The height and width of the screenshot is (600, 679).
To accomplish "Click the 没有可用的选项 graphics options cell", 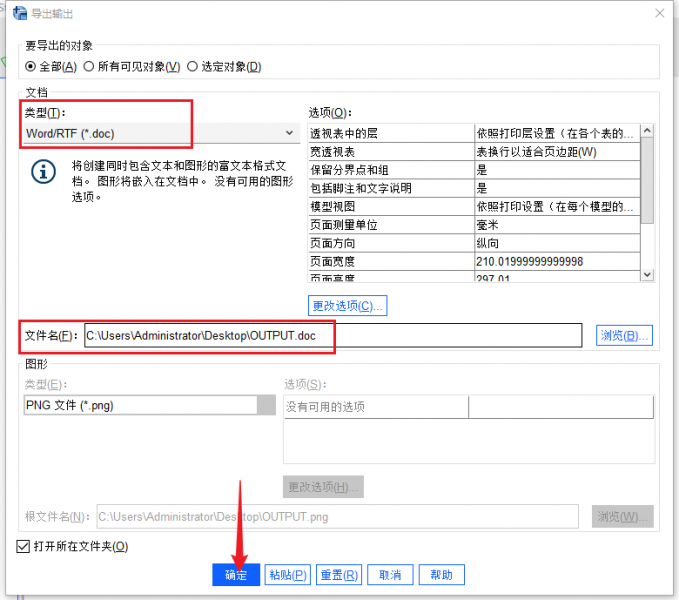I will click(376, 407).
